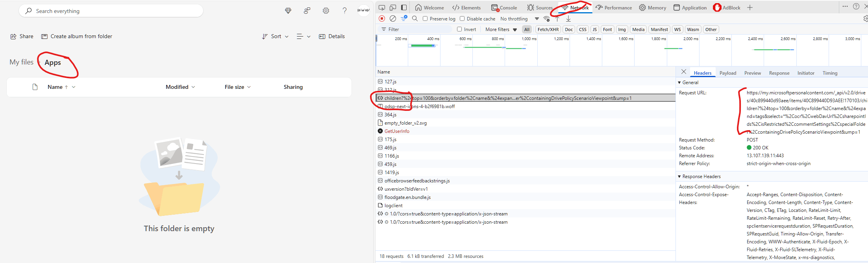This screenshot has height=263, width=868.
Task: Clear the network log
Action: tap(393, 18)
